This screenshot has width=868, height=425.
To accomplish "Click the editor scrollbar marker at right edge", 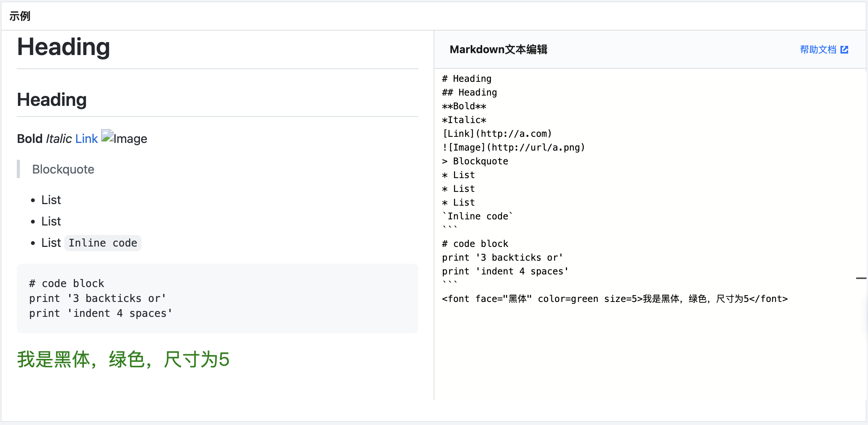I will click(861, 278).
